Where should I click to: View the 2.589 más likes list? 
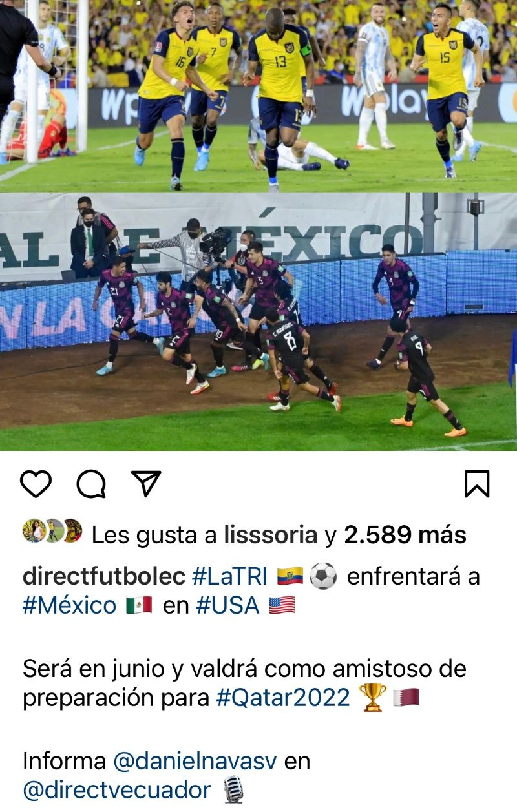click(405, 535)
